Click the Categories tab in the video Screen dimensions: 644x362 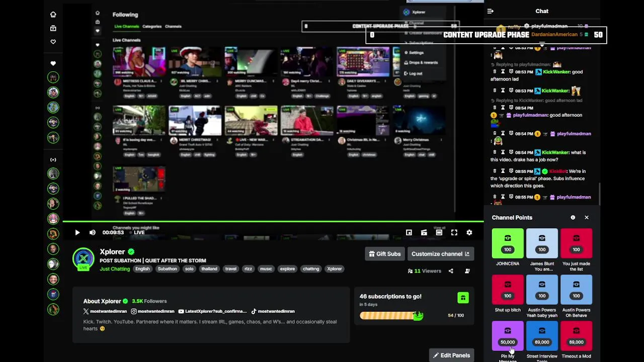coord(152,27)
